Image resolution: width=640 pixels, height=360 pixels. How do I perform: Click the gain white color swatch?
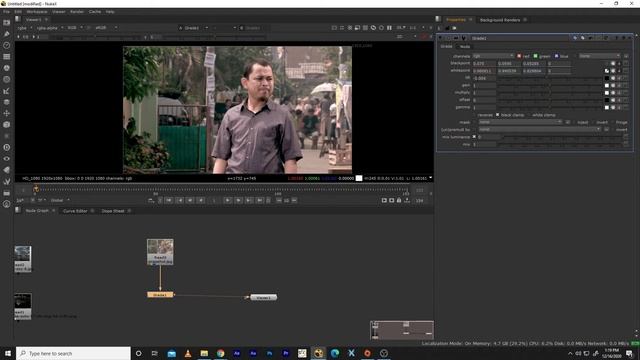[x=607, y=85]
